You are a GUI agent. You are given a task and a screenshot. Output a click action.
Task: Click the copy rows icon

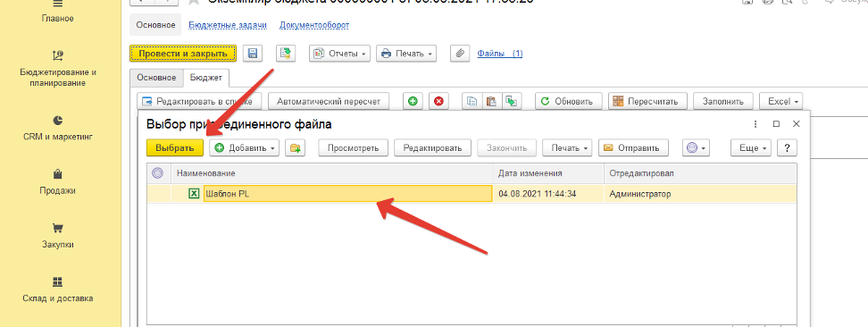(x=472, y=102)
